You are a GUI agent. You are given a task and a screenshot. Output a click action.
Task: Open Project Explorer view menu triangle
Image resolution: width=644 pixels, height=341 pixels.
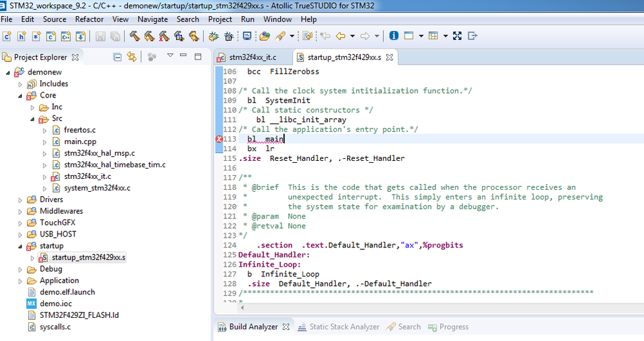170,55
